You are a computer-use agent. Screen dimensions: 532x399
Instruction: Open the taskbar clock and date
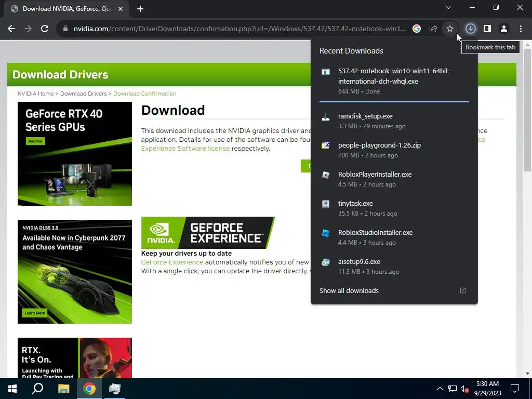[x=487, y=389]
